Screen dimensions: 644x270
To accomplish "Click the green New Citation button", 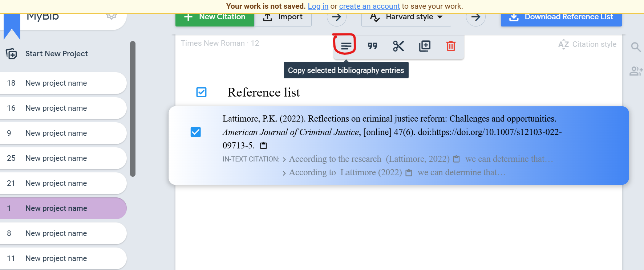I will [215, 17].
